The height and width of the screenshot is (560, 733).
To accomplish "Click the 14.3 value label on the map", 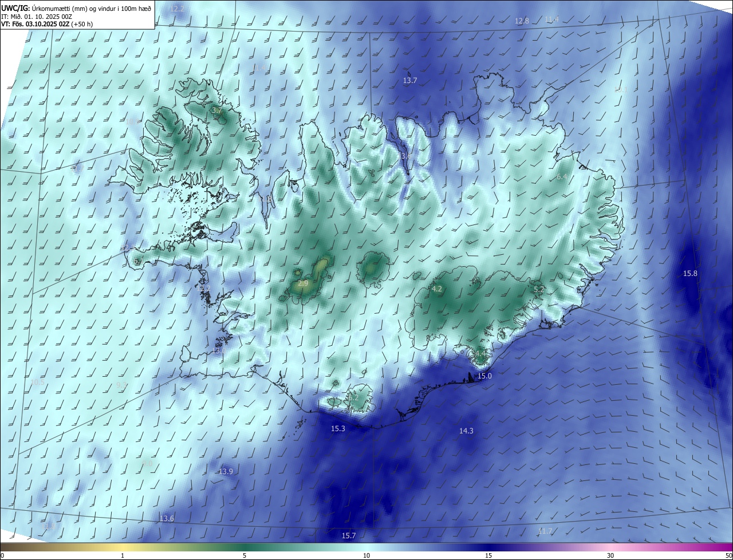I will (x=467, y=431).
